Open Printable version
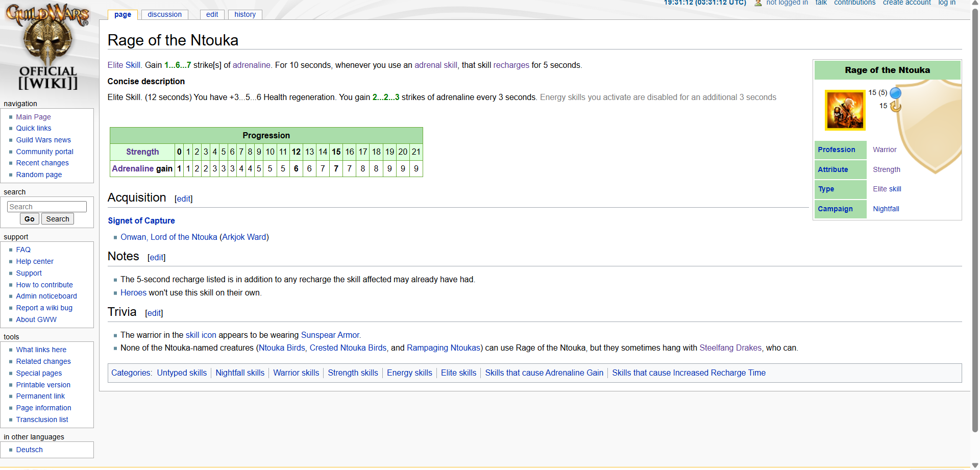980x470 pixels. click(x=43, y=385)
